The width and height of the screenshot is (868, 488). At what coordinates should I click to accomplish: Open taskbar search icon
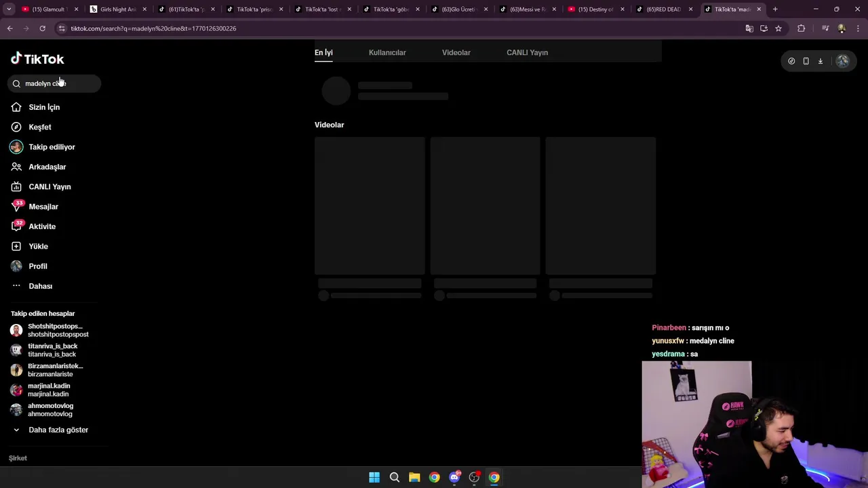click(x=394, y=477)
